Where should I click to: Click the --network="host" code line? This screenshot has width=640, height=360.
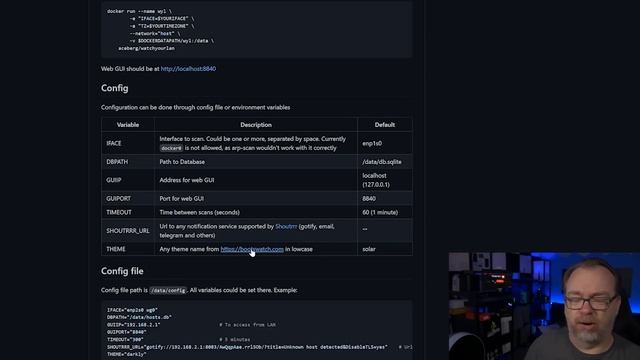coord(155,33)
